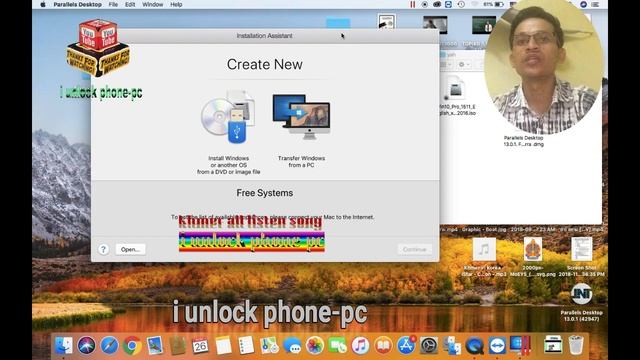Click Parallels Desktop icon in the Dock
The width and height of the screenshot is (640, 360).
tap(520, 346)
